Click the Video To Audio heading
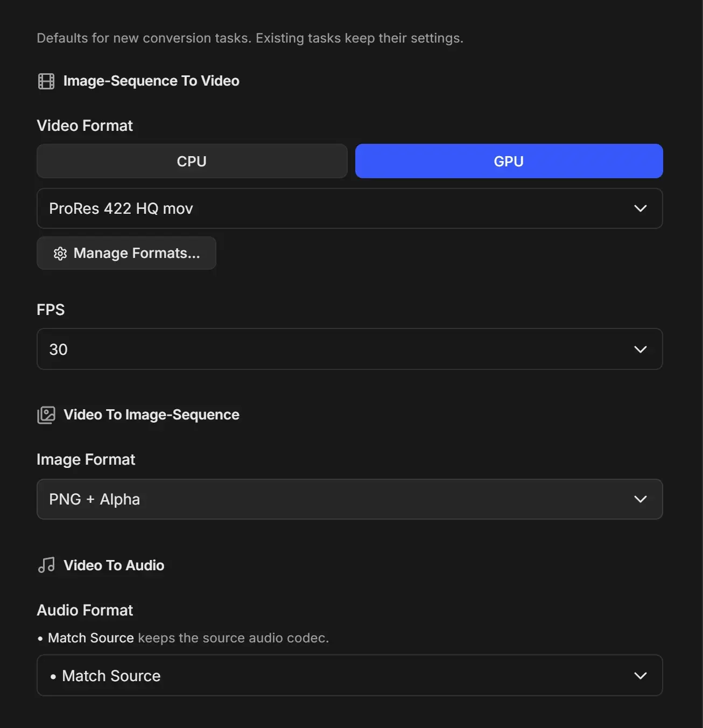 (114, 565)
